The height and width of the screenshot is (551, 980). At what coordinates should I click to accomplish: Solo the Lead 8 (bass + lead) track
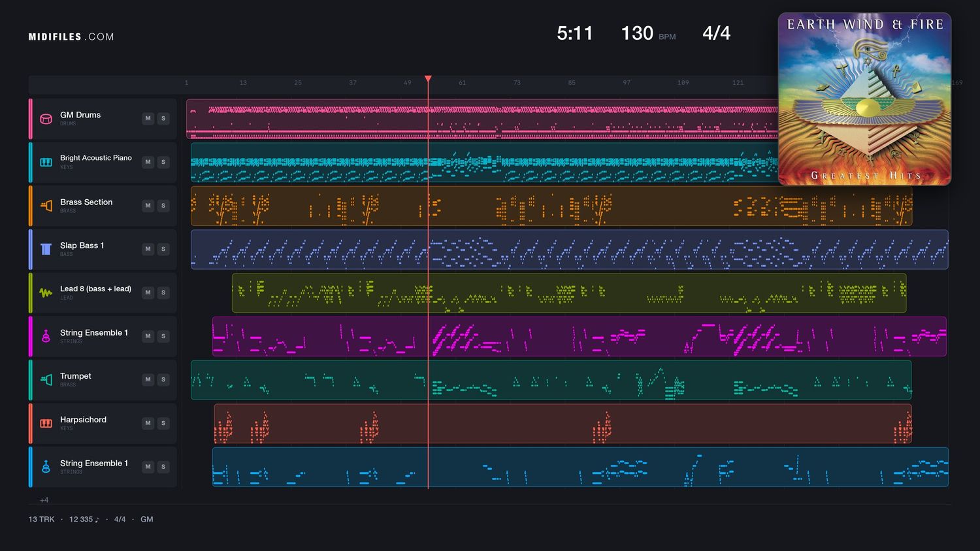[x=163, y=292]
